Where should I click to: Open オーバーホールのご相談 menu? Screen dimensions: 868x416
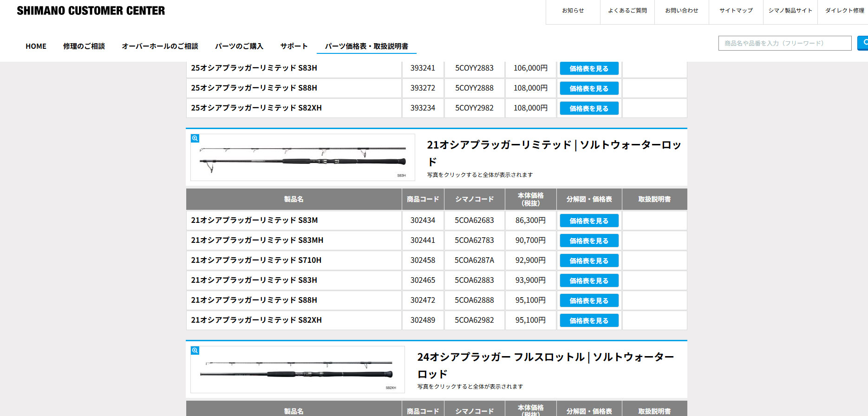(160, 46)
